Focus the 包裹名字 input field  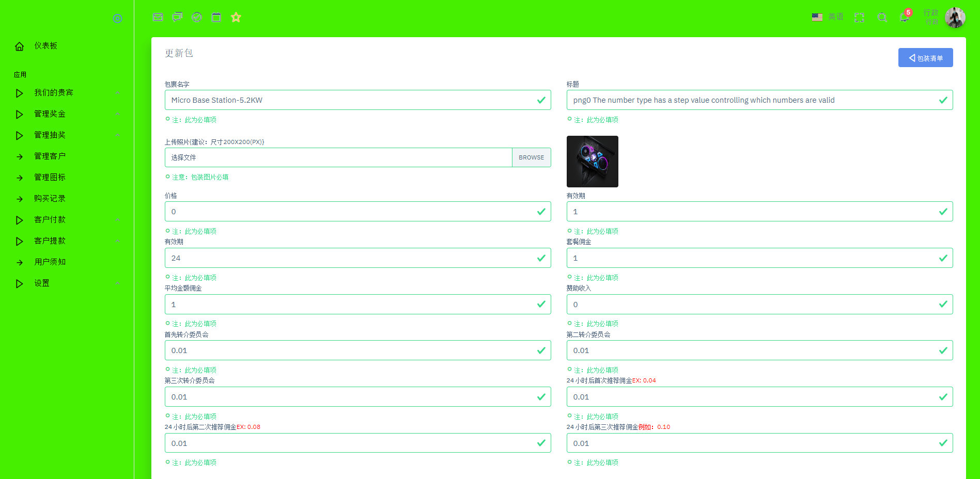click(x=357, y=100)
